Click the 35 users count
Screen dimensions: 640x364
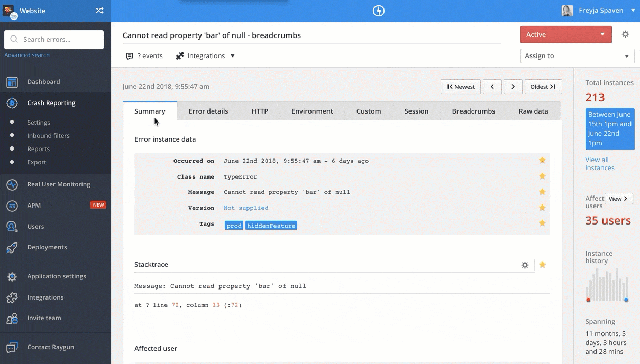[x=608, y=221]
